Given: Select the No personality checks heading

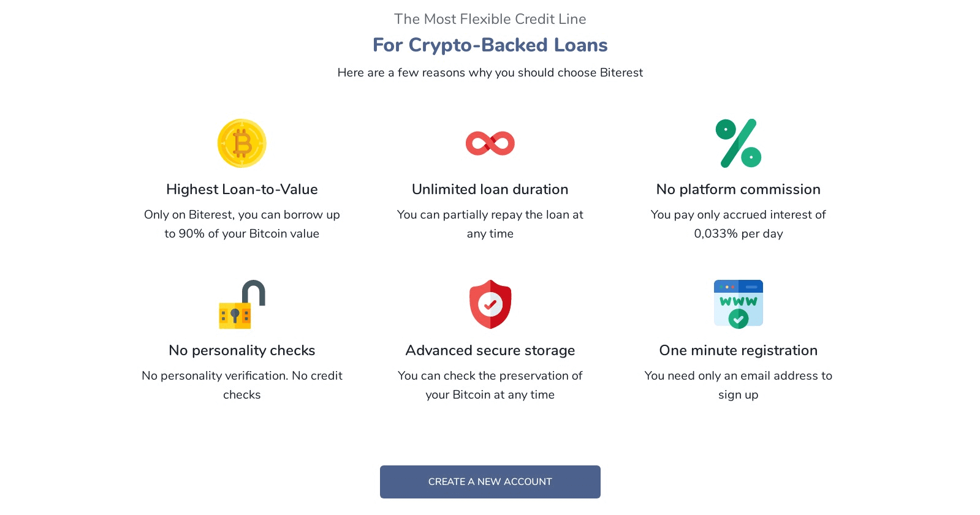Looking at the screenshot, I should coord(242,350).
